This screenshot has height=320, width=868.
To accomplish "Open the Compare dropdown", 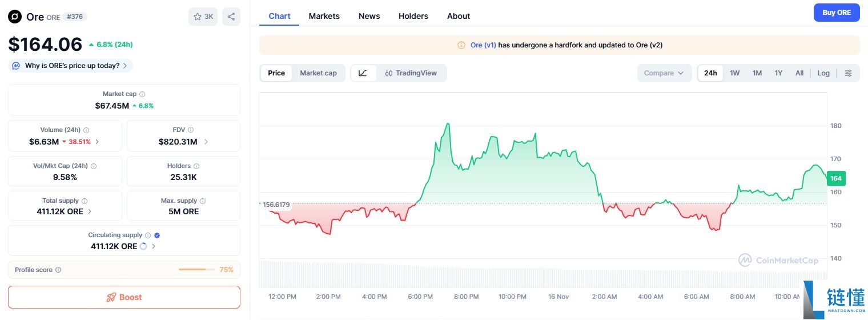I will (664, 73).
